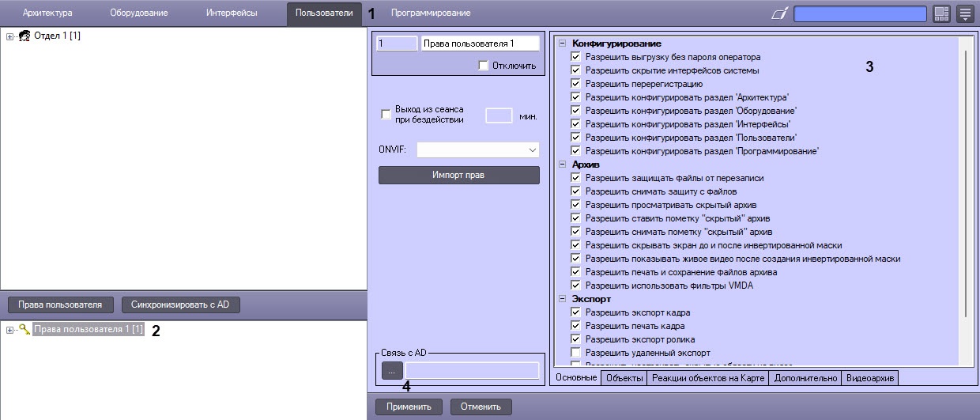
Task: Expand the Права пользователя 1 tree node
Action: (10, 329)
